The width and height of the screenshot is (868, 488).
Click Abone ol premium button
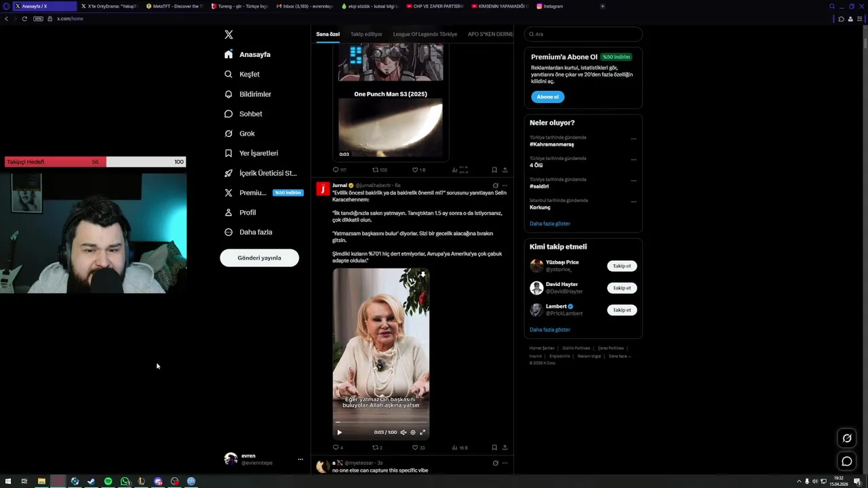click(547, 97)
